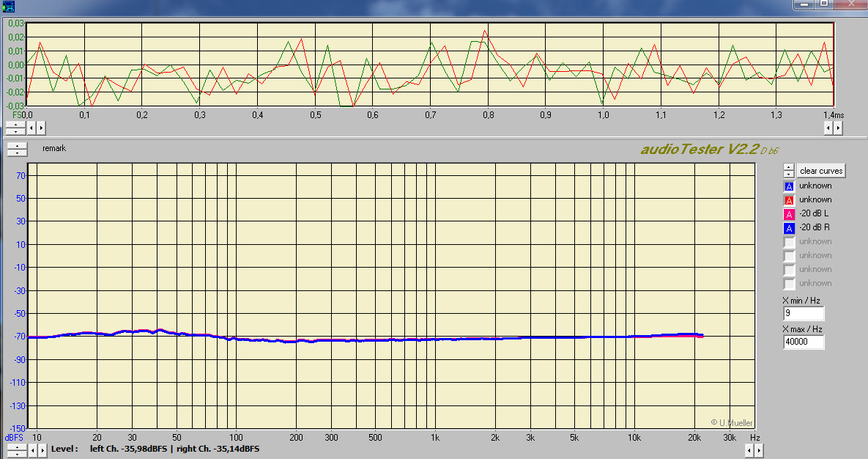Click up arrow of waveform FS amplitude spinner
Image resolution: width=868 pixels, height=459 pixels.
coord(16,124)
